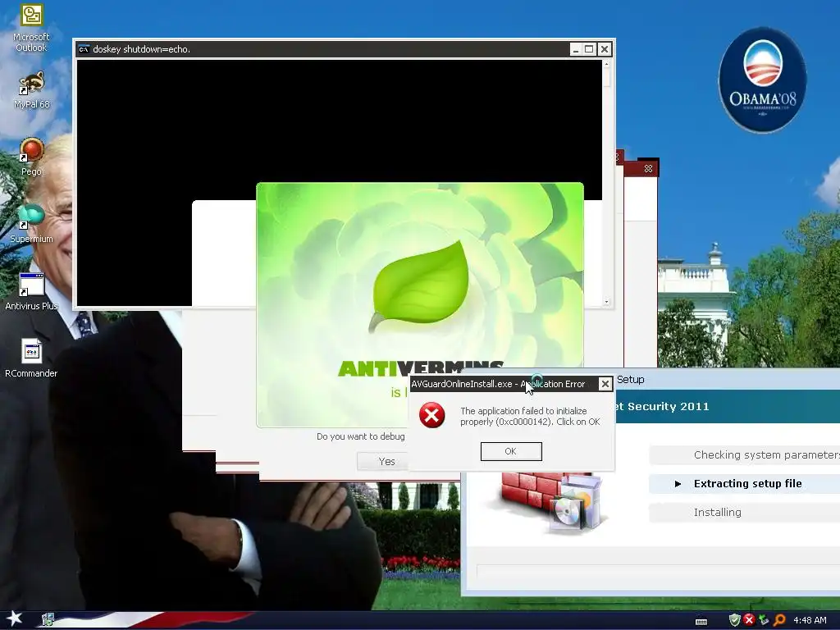Screen dimensions: 840x630
Task: Close the doskey command prompt window
Action: 605,49
